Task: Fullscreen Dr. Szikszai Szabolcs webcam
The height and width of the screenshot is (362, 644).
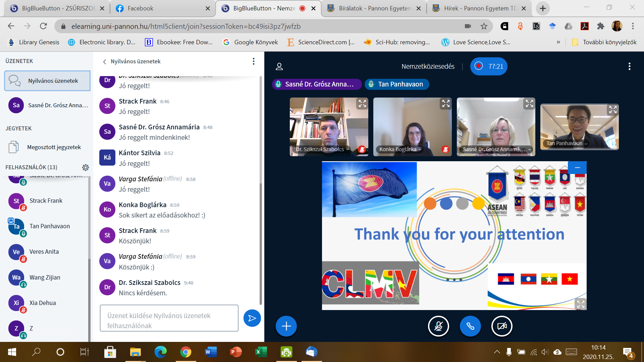Action: 362,104
